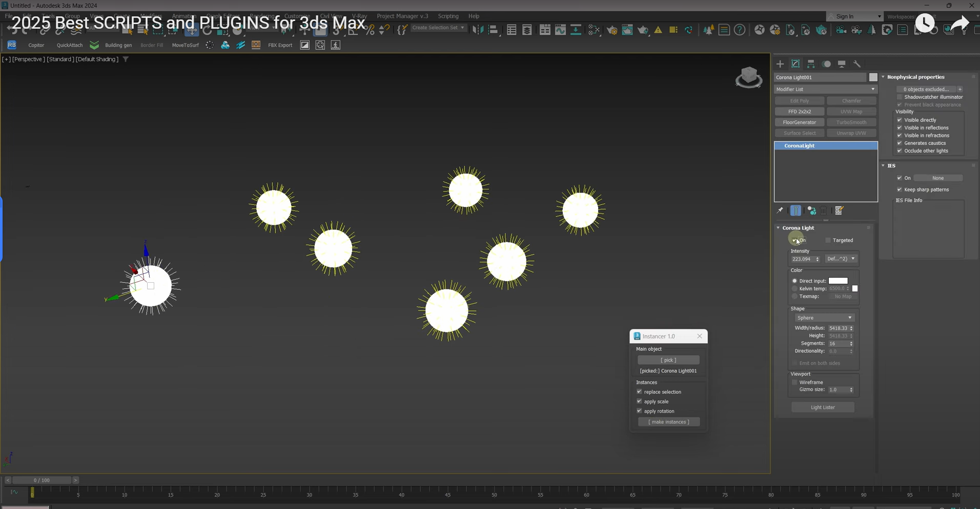Click Direct input white color swatch
The width and height of the screenshot is (980, 509).
click(838, 281)
